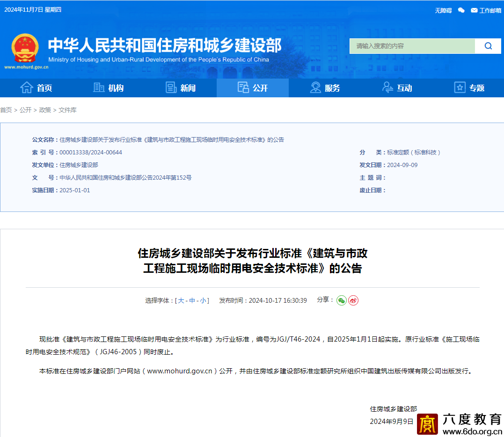Go to the 服务 navigation tab
The width and height of the screenshot is (504, 437).
tap(325, 88)
